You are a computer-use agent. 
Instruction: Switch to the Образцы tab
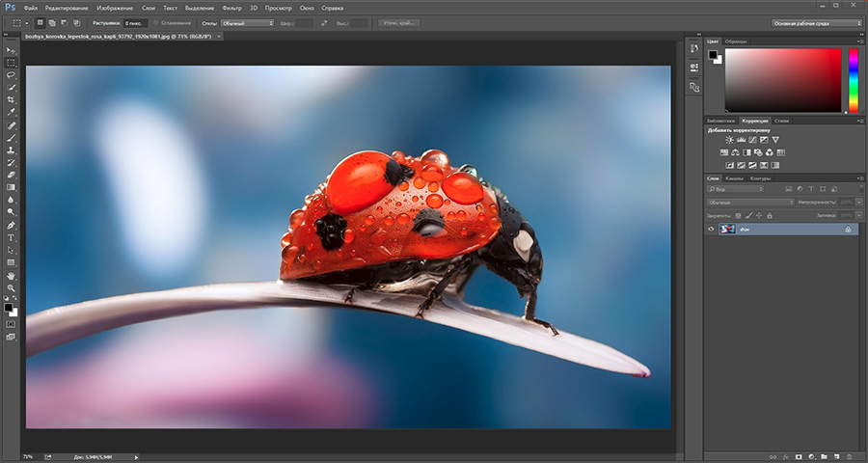[736, 41]
